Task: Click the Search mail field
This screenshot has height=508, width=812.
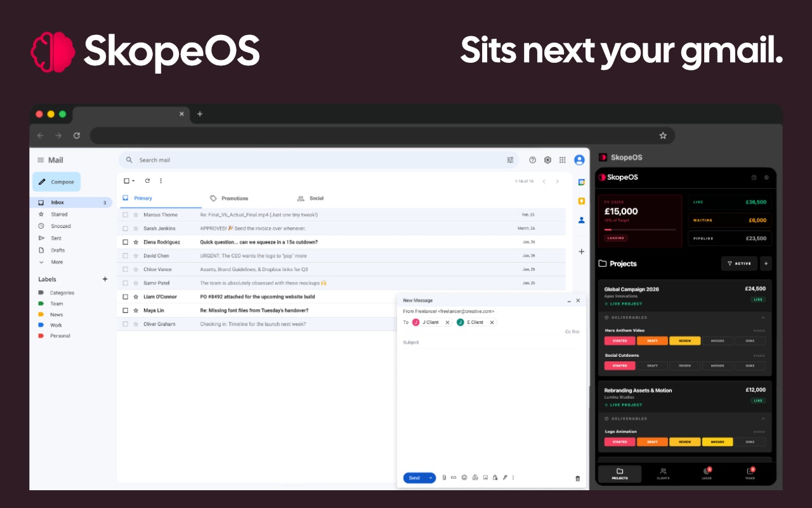Action: [x=319, y=160]
